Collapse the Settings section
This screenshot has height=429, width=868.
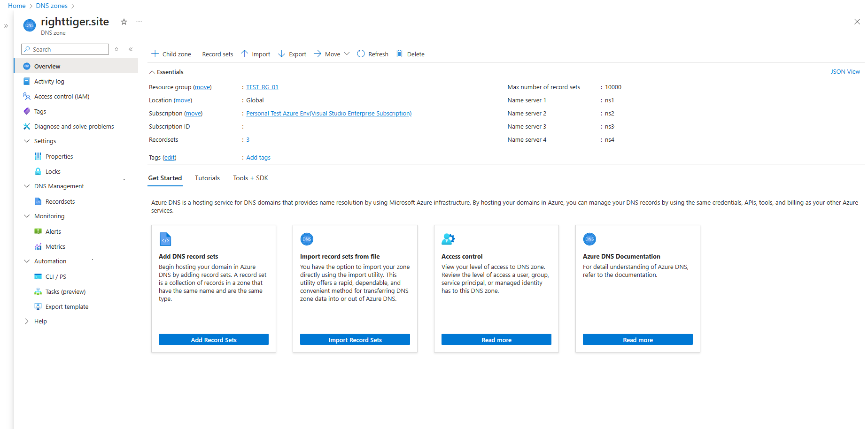27,141
